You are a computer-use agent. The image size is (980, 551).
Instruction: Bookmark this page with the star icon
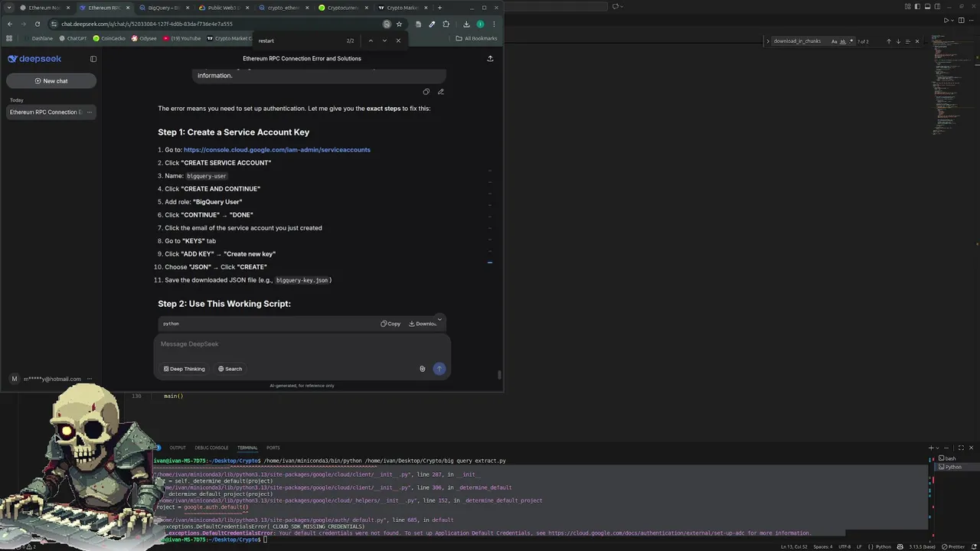399,24
